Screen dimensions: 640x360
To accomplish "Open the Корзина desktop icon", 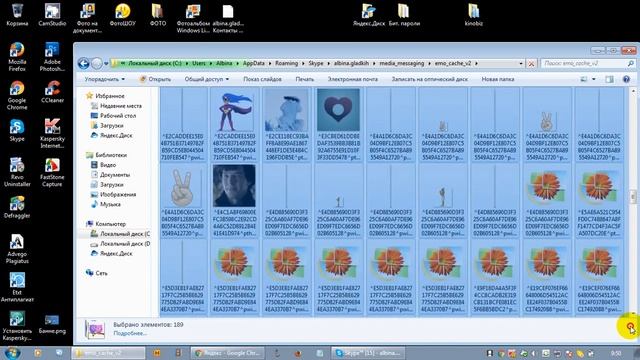I will pos(17,14).
